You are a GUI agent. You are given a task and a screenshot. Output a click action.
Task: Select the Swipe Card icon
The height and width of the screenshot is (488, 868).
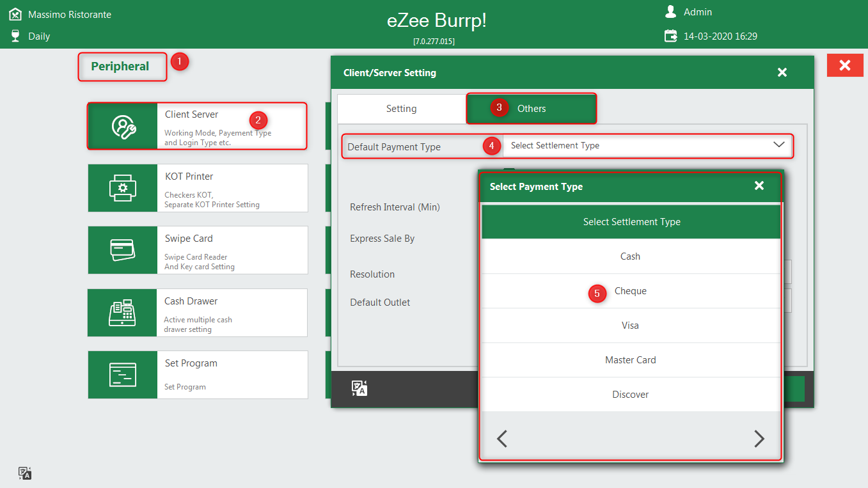[x=123, y=250]
